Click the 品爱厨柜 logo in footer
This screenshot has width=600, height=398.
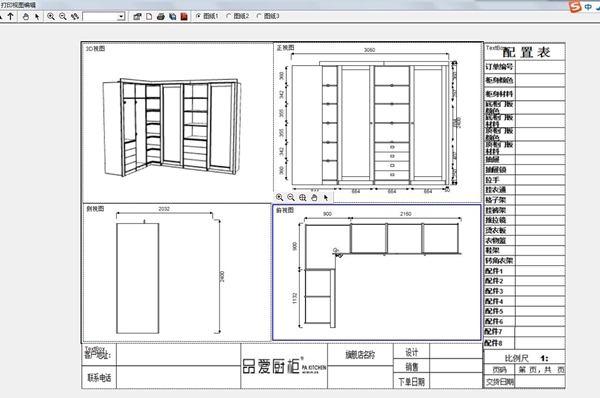(x=284, y=366)
